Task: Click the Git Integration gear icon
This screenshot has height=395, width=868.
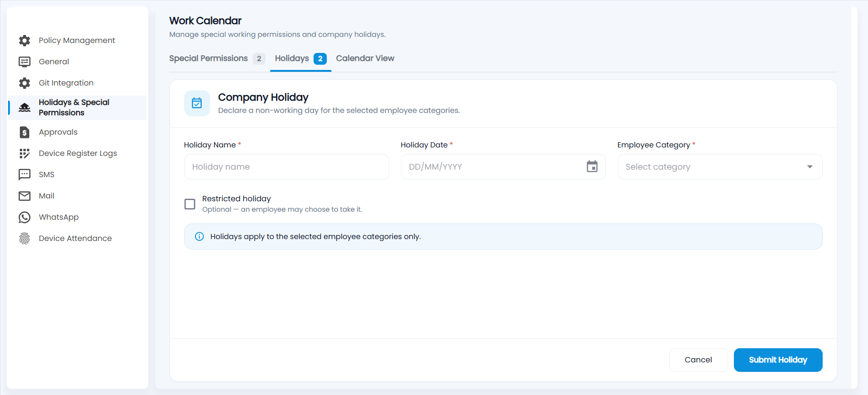Action: coord(25,83)
